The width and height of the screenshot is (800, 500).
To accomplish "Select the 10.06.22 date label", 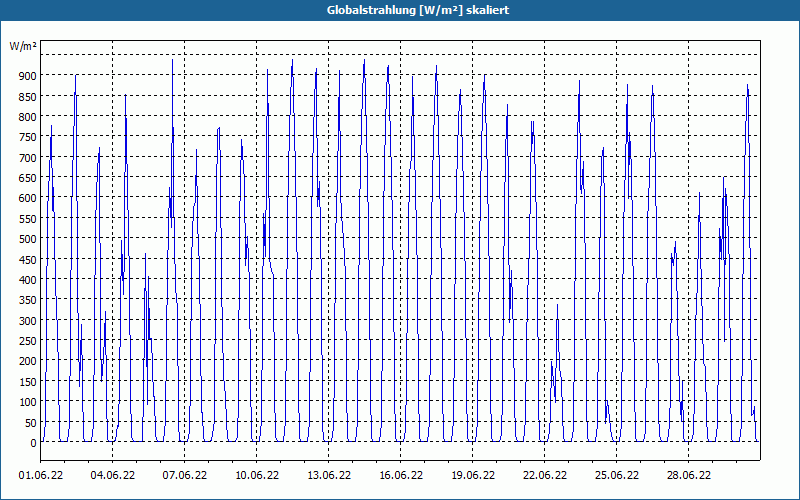I will pos(257,475).
